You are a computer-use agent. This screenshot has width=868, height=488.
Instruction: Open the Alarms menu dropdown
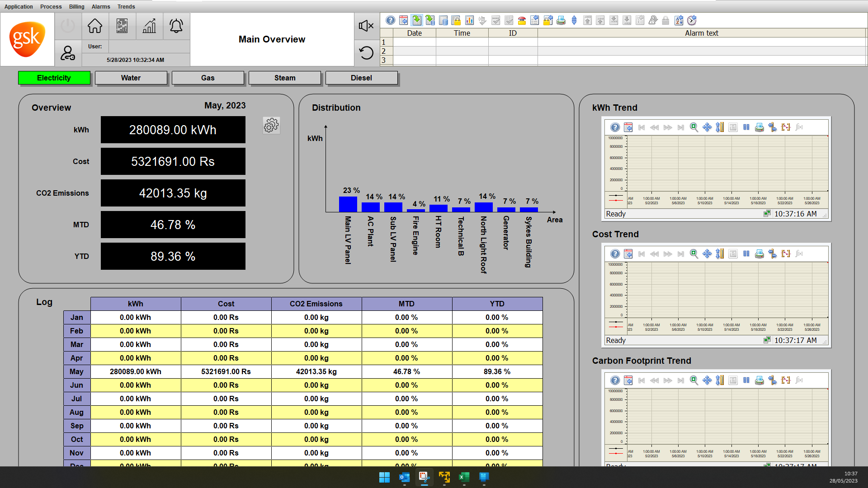[x=101, y=7]
